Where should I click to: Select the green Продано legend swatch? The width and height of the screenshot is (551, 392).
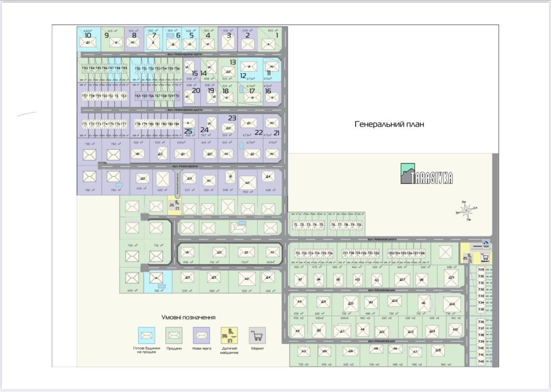point(174,336)
